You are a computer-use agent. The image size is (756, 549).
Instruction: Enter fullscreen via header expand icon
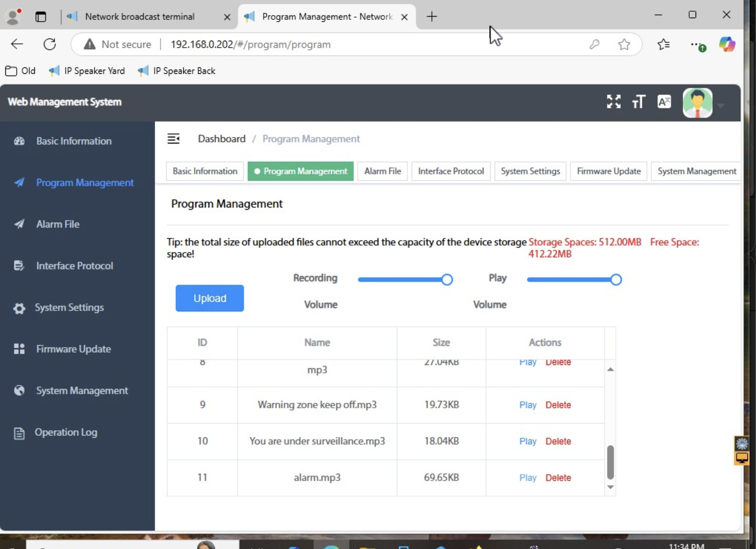point(614,102)
